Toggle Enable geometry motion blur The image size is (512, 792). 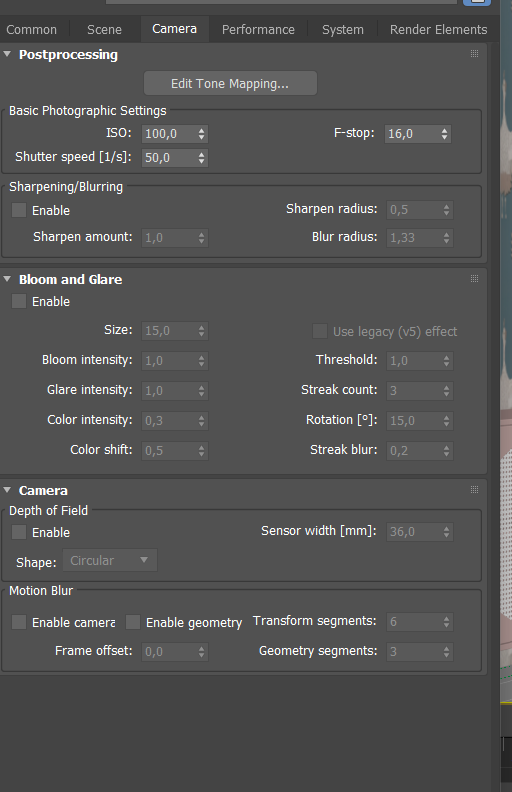pyautogui.click(x=133, y=622)
